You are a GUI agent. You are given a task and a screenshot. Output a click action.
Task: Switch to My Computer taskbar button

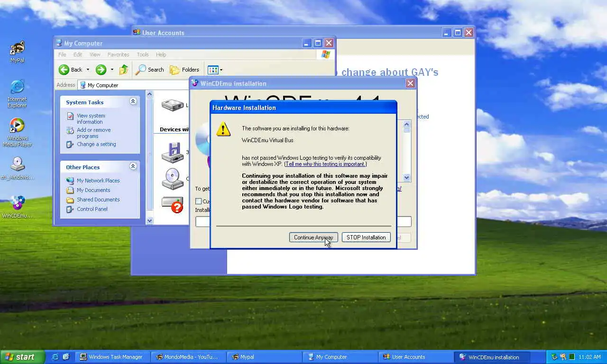click(340, 357)
